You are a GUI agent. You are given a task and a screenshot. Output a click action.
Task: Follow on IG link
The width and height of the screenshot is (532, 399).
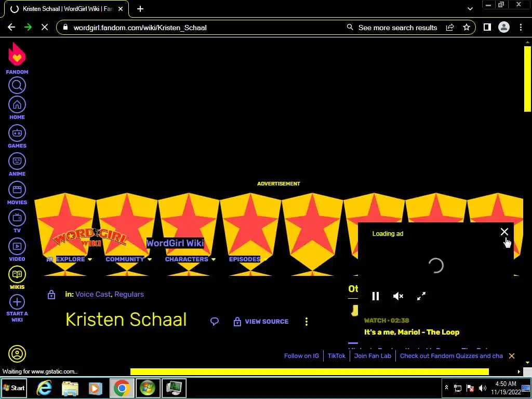point(301,356)
